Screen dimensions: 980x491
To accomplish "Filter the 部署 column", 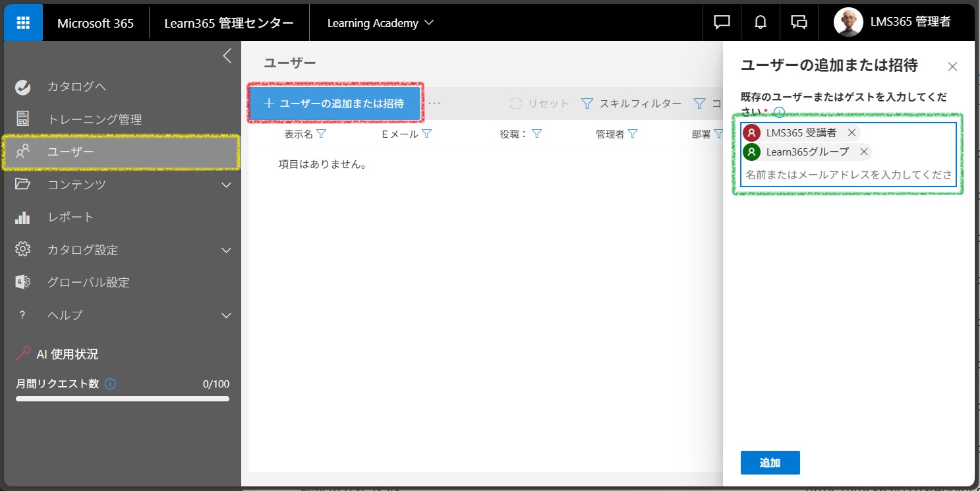I will tap(718, 134).
